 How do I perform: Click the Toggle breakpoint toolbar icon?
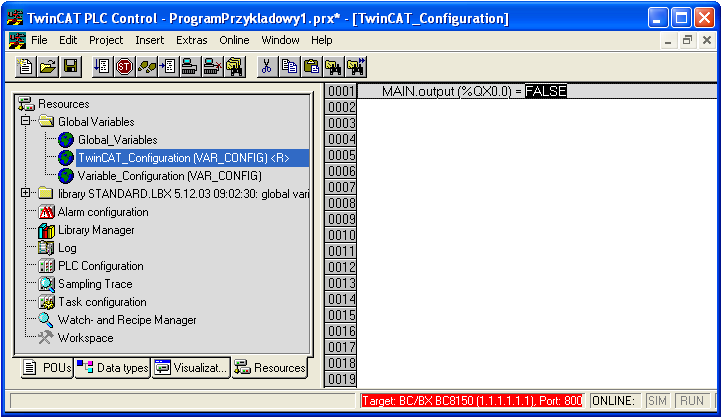[168, 67]
